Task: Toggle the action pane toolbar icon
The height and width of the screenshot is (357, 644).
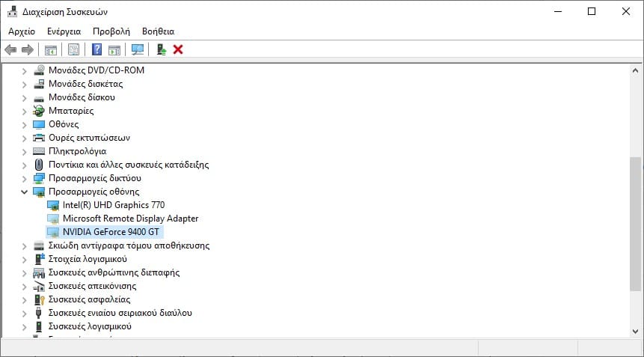Action: point(114,50)
